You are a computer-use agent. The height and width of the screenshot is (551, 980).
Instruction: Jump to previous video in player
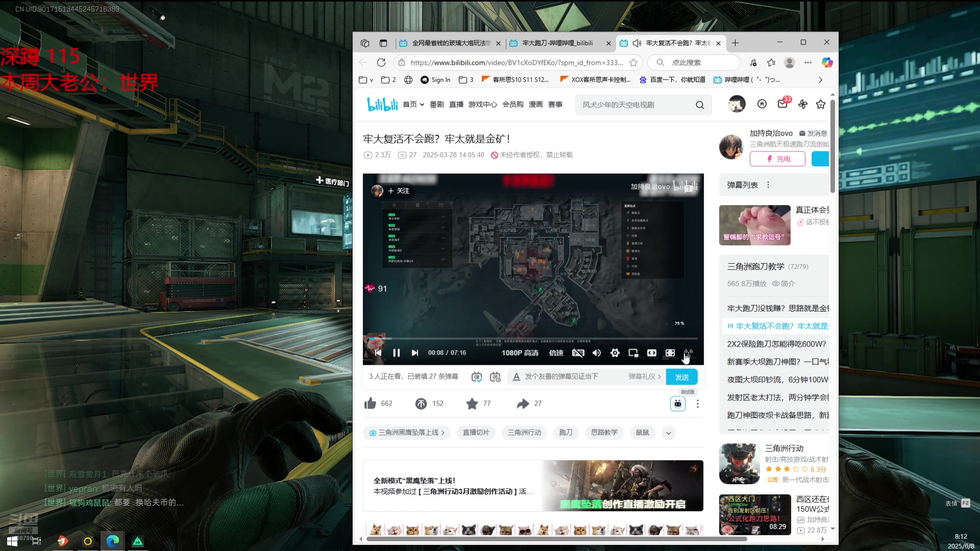click(378, 353)
